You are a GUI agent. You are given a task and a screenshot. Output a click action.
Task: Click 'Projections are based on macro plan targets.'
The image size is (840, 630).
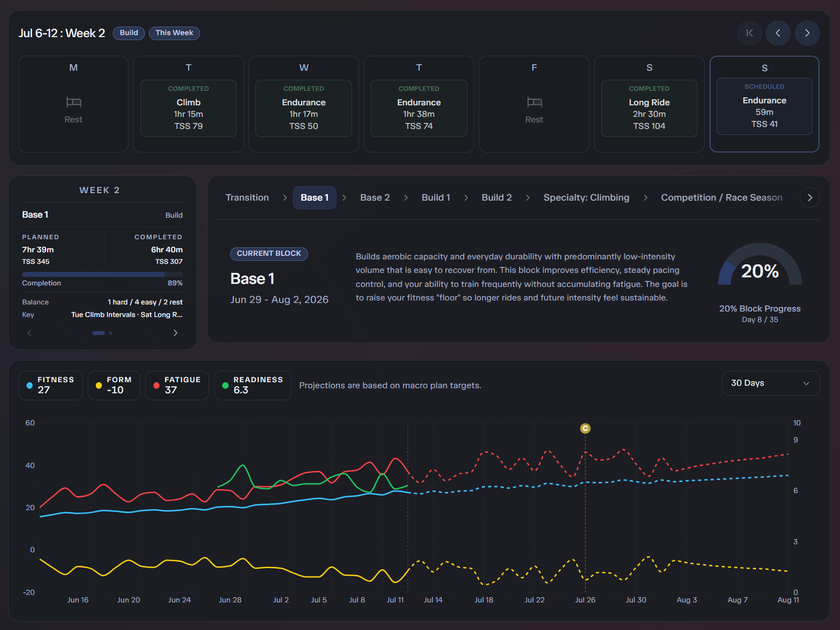tap(390, 386)
